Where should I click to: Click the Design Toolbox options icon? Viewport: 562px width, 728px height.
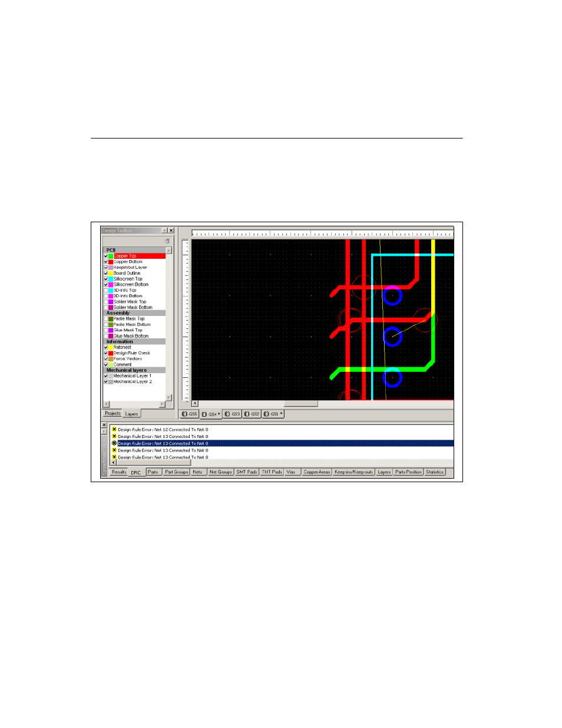coord(167,241)
